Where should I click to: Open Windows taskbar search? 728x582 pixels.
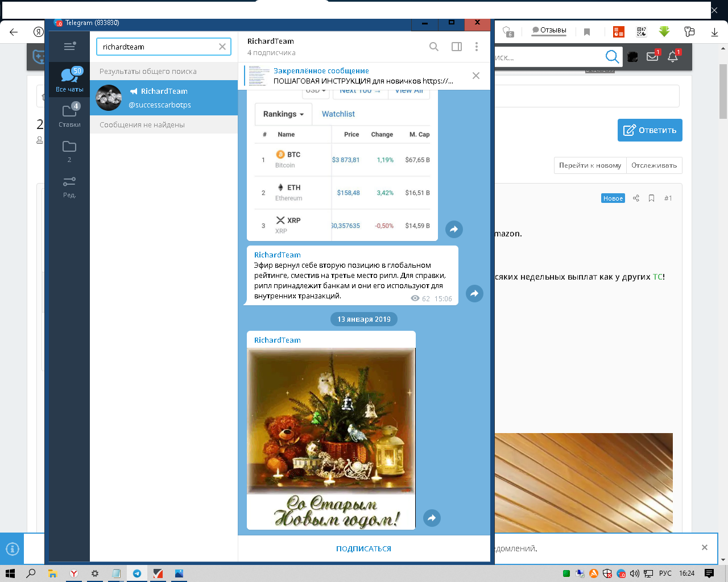31,573
